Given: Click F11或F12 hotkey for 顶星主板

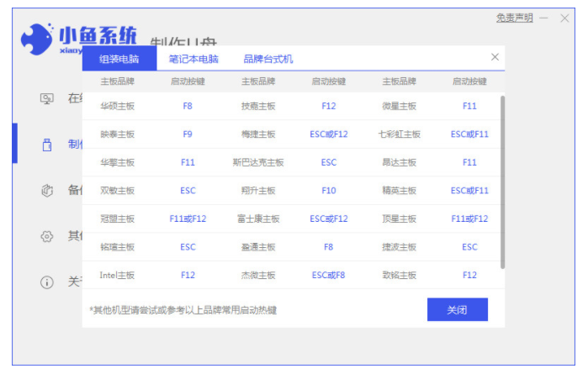Looking at the screenshot, I should pos(469,219).
